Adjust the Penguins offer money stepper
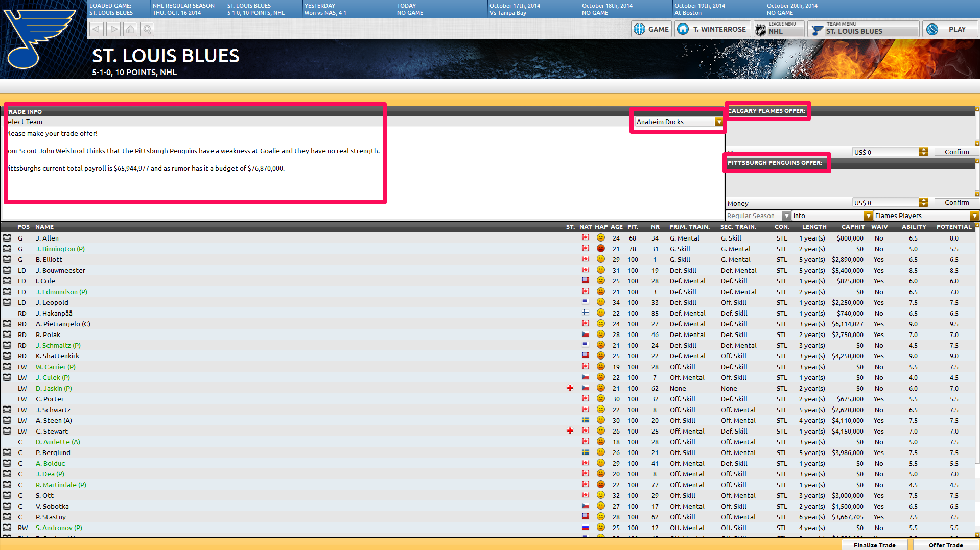This screenshot has height=550, width=980. 923,202
